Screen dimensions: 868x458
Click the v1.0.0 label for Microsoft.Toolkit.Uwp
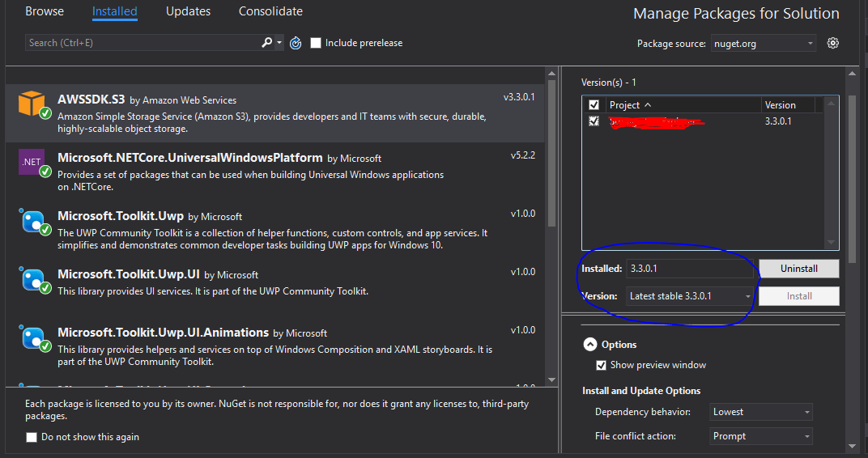(x=523, y=214)
